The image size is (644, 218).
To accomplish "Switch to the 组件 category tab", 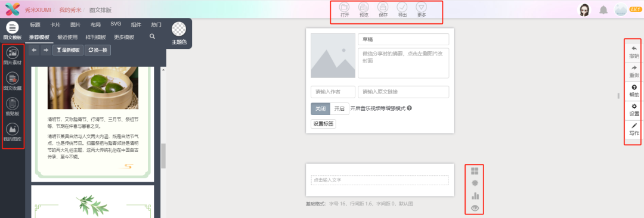I will [x=136, y=24].
